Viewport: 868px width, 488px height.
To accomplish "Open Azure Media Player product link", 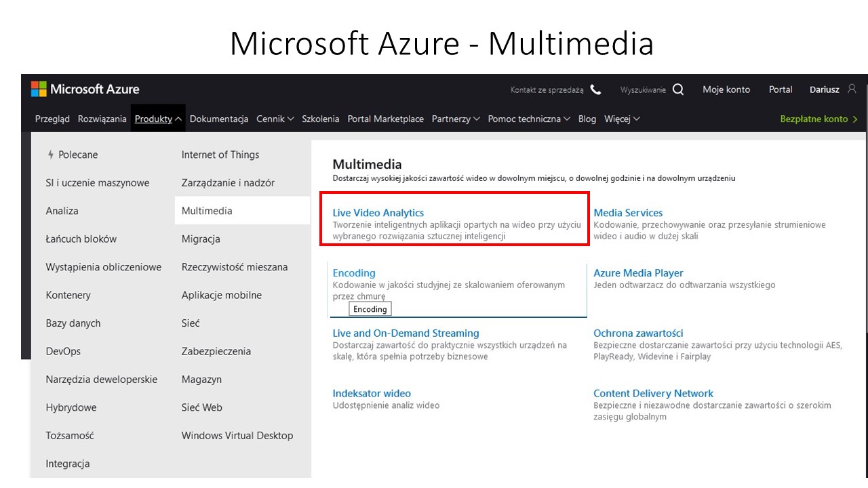I will pos(638,273).
